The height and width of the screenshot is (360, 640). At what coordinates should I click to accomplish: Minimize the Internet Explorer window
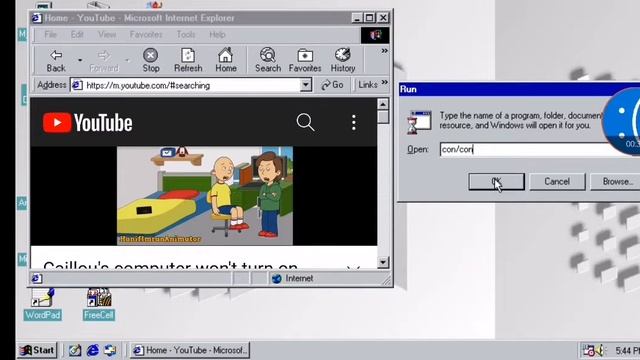(x=357, y=18)
